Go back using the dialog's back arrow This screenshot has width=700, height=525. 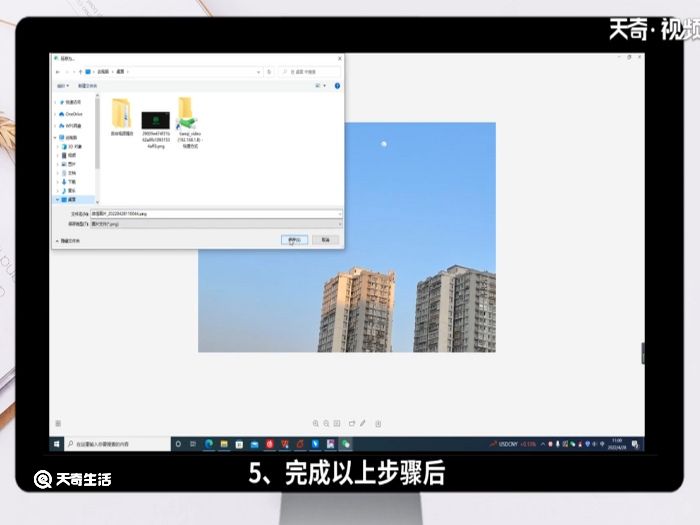58,72
